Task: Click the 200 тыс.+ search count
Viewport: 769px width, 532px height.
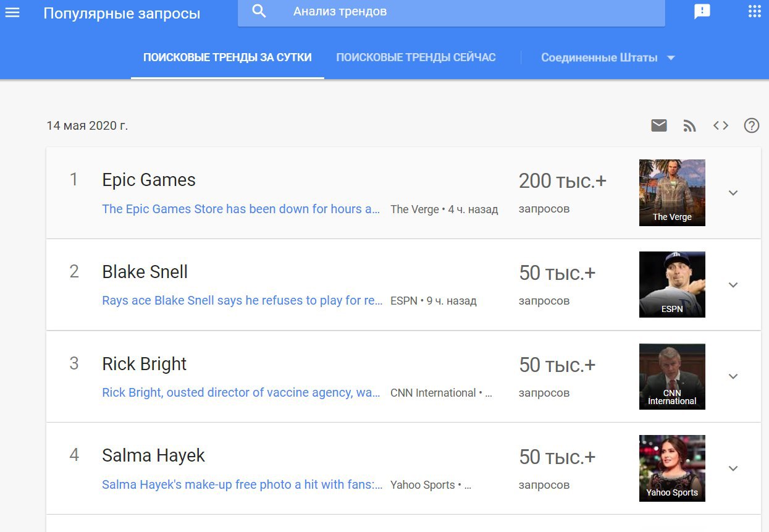Action: [x=563, y=181]
